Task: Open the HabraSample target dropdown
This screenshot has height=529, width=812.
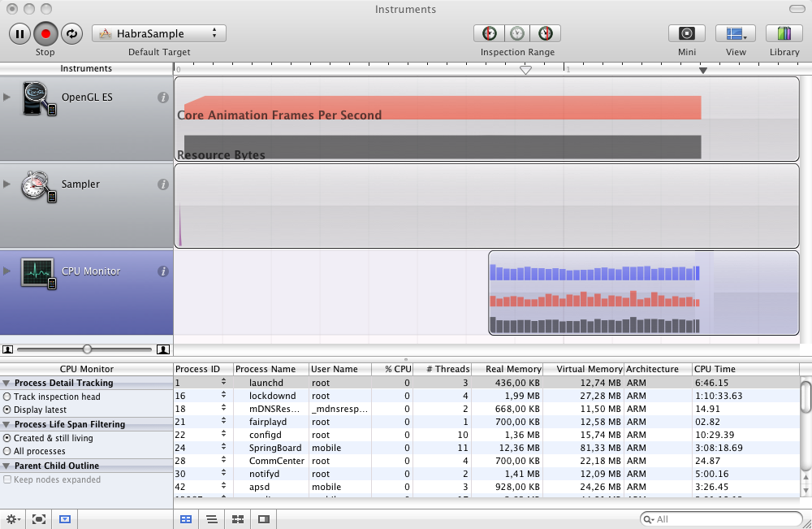Action: [159, 33]
